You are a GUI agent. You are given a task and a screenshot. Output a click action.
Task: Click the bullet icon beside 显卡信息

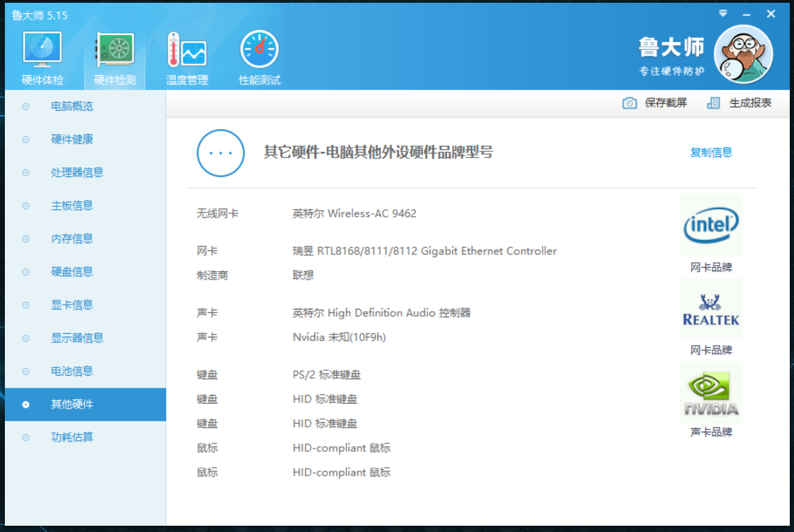pos(26,305)
